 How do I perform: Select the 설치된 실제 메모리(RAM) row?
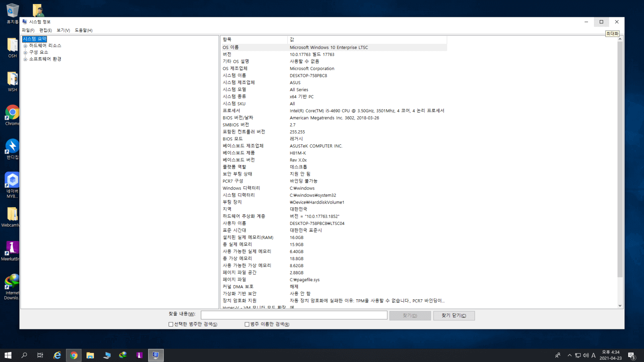(334, 237)
